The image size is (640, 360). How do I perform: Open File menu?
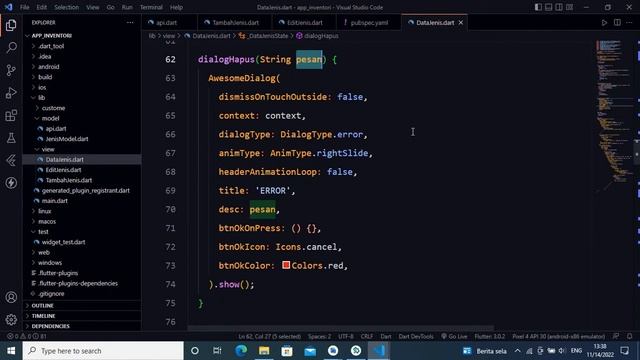click(24, 7)
